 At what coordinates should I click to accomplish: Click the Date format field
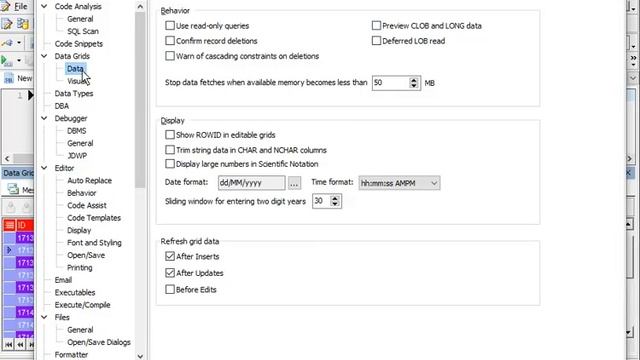251,183
